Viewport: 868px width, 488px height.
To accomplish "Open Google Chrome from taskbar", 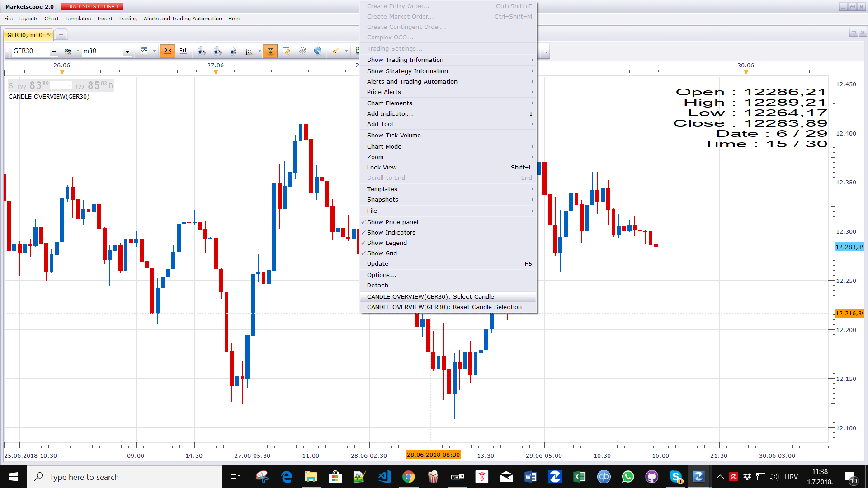I will coord(409,477).
